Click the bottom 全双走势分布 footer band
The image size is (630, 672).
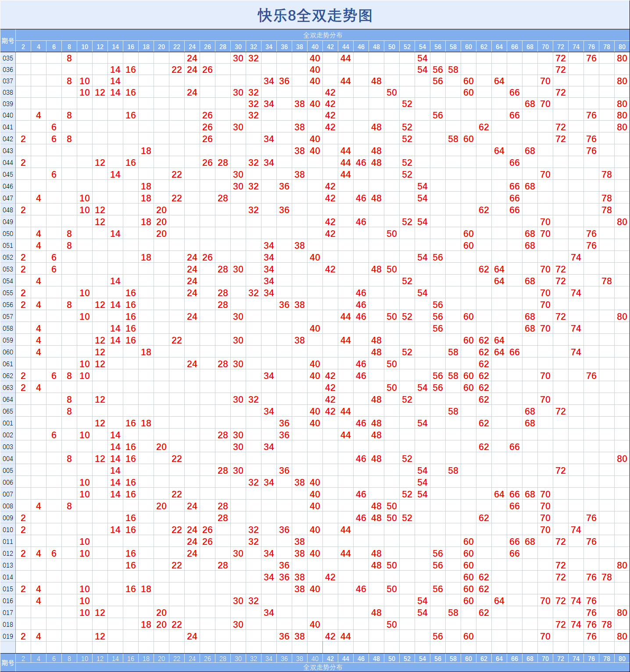(323, 667)
